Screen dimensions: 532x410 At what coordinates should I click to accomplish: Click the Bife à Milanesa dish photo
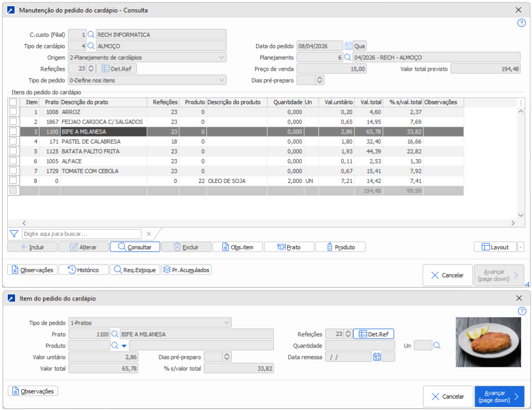click(488, 342)
